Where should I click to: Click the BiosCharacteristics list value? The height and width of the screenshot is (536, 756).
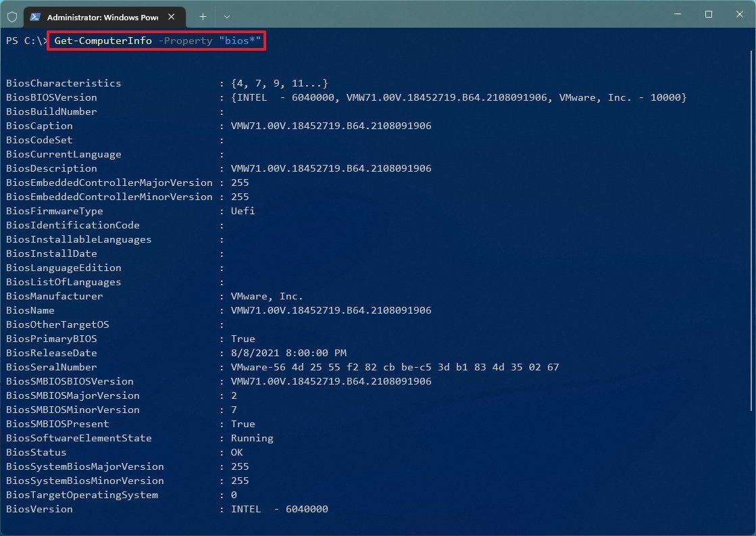pyautogui.click(x=280, y=83)
